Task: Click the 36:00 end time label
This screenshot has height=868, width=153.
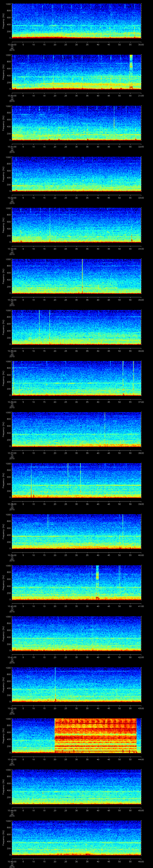Action: (x=141, y=351)
